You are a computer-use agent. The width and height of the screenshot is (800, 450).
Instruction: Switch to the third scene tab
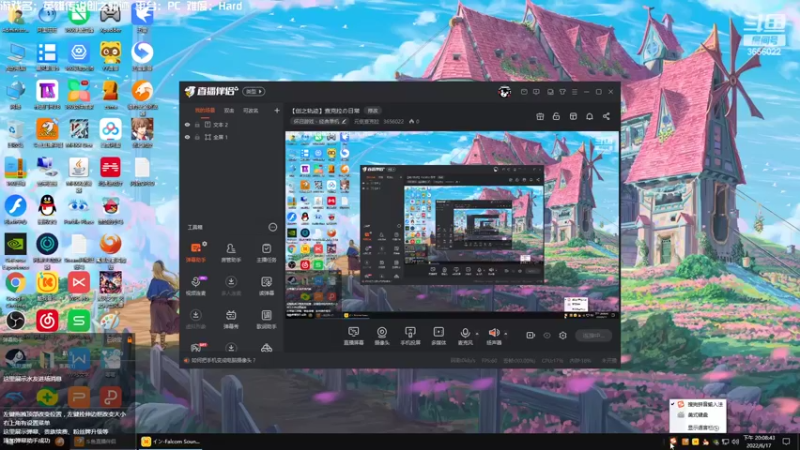[251, 111]
